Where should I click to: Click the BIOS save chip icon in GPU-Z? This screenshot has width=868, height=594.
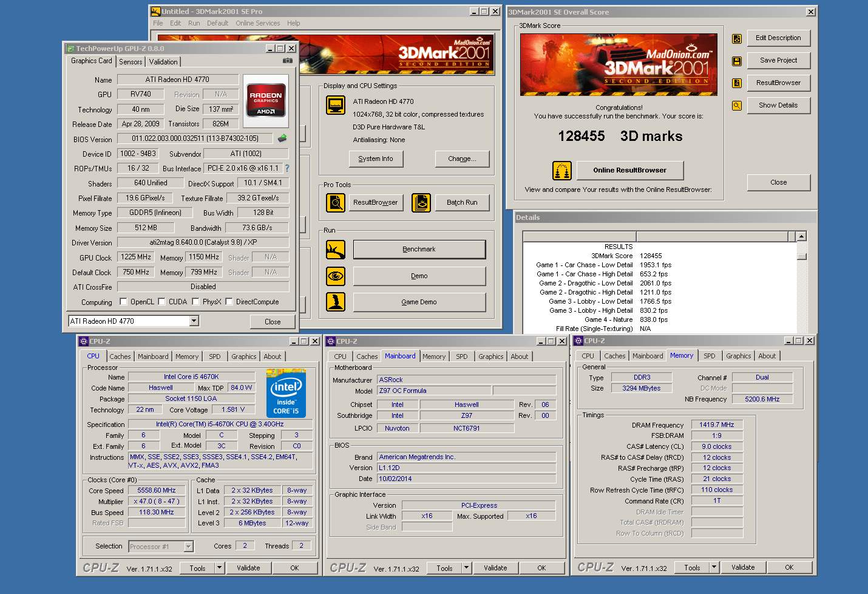pyautogui.click(x=282, y=138)
